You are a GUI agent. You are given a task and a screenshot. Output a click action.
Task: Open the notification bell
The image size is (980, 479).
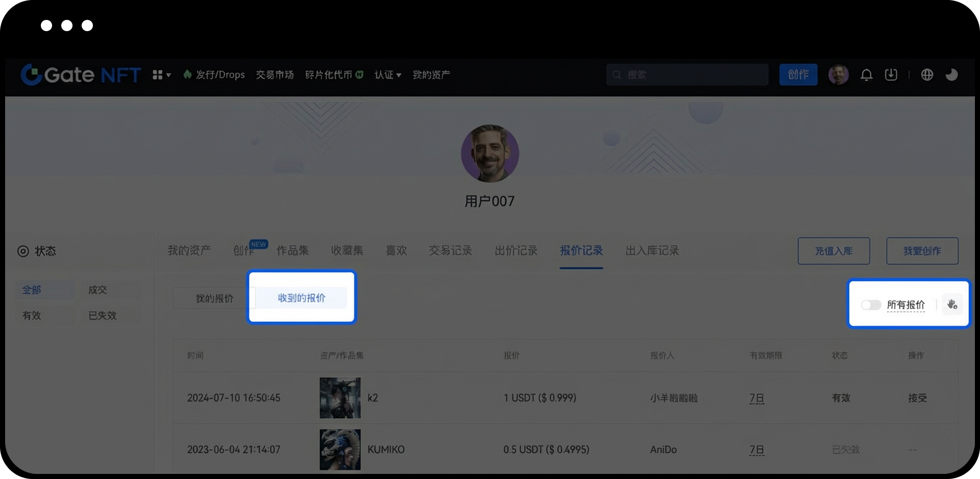click(x=867, y=74)
